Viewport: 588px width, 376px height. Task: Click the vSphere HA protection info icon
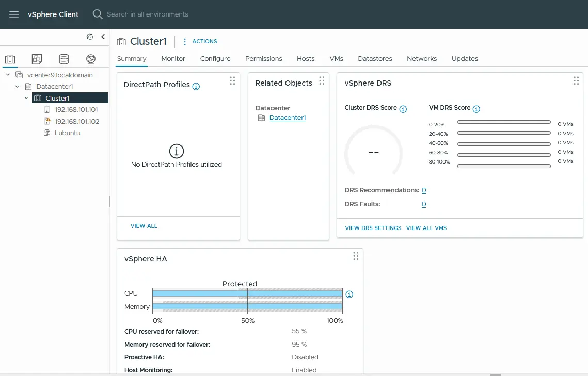[349, 294]
